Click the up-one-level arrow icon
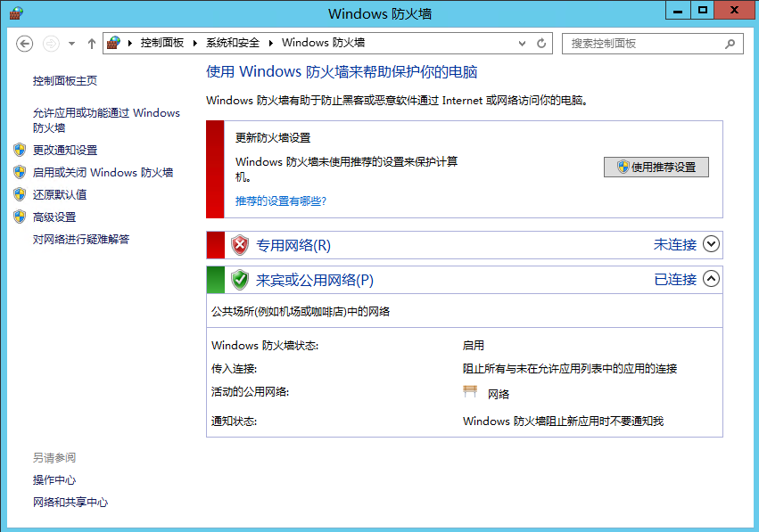Viewport: 759px width, 532px height. [x=91, y=44]
